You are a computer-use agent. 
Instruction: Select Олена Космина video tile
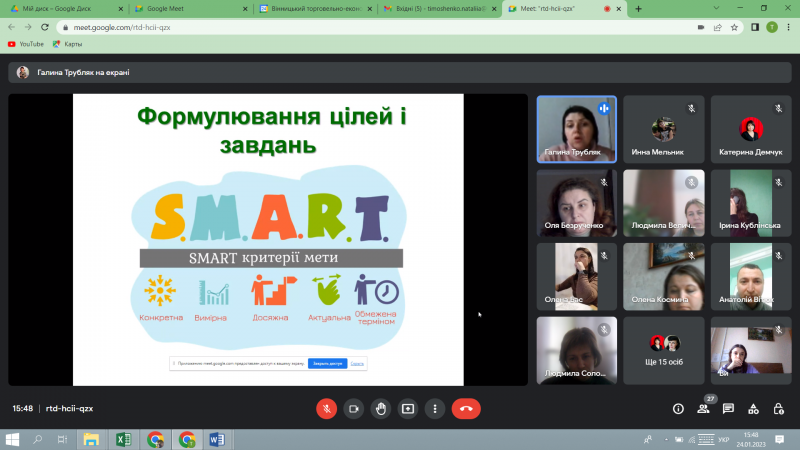pyautogui.click(x=664, y=277)
